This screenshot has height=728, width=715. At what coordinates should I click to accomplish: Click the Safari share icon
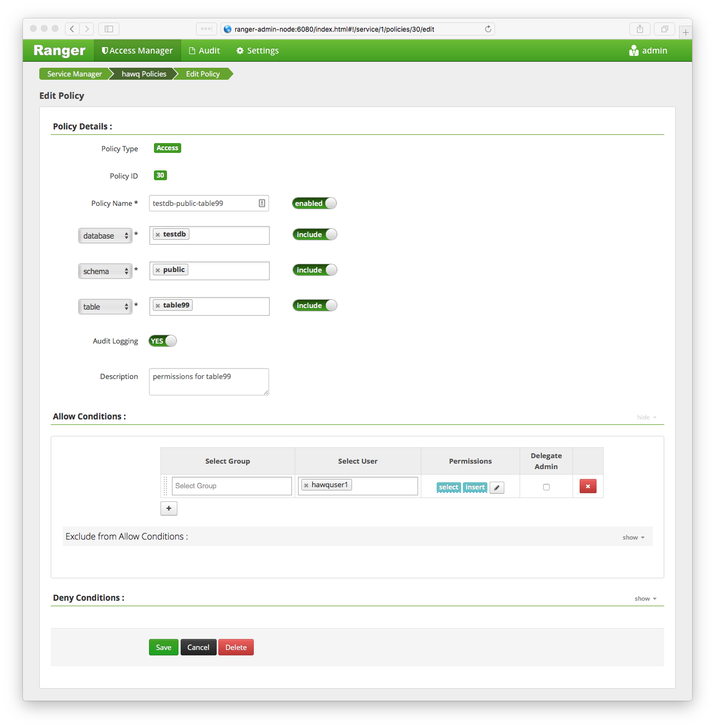tap(640, 29)
